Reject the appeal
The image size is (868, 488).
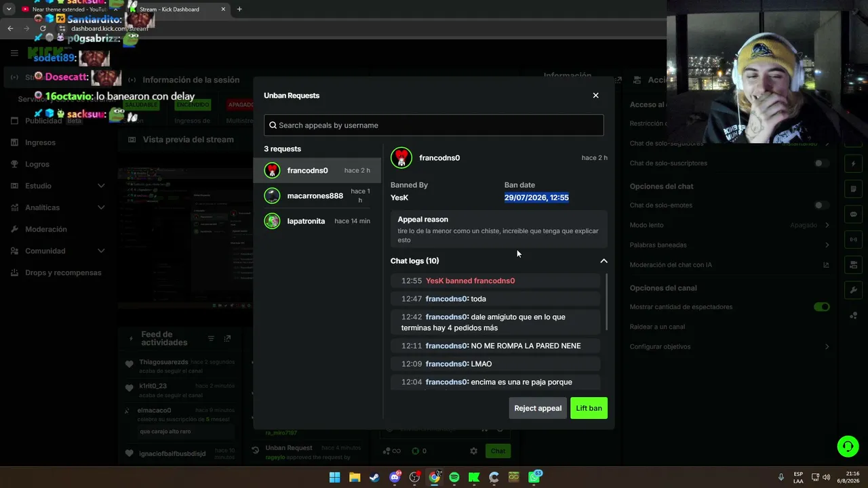[538, 408]
